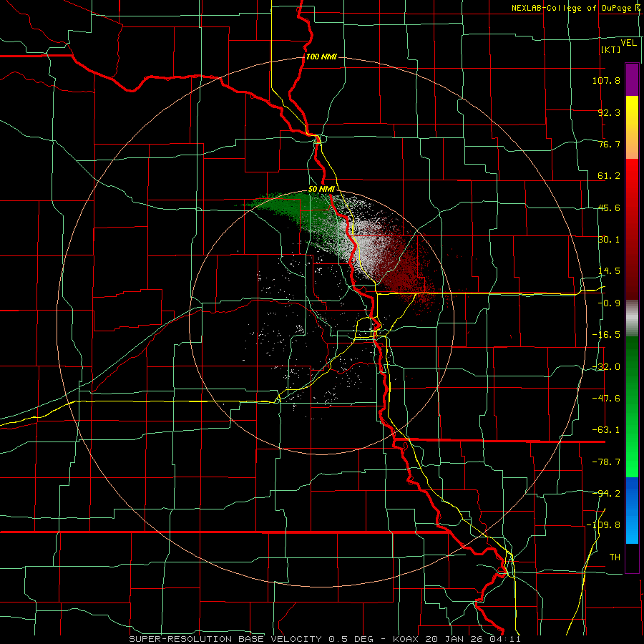This screenshot has height=644, width=644.
Task: Select the 30.1 scale value
Action: point(609,240)
